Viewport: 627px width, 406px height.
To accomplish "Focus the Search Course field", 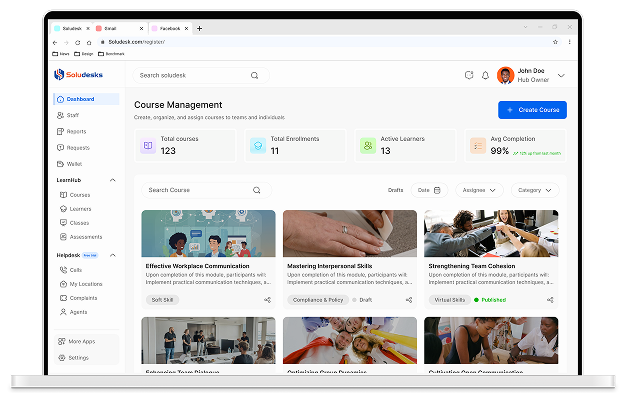I will [206, 190].
